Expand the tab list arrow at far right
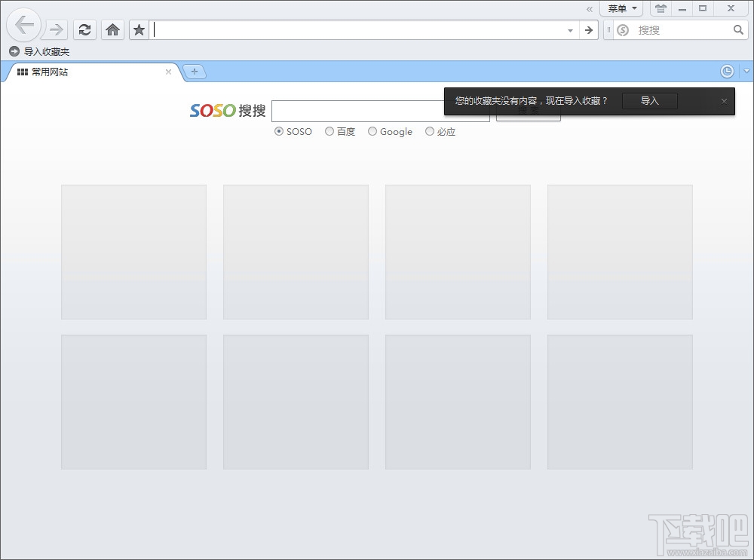 tap(746, 71)
